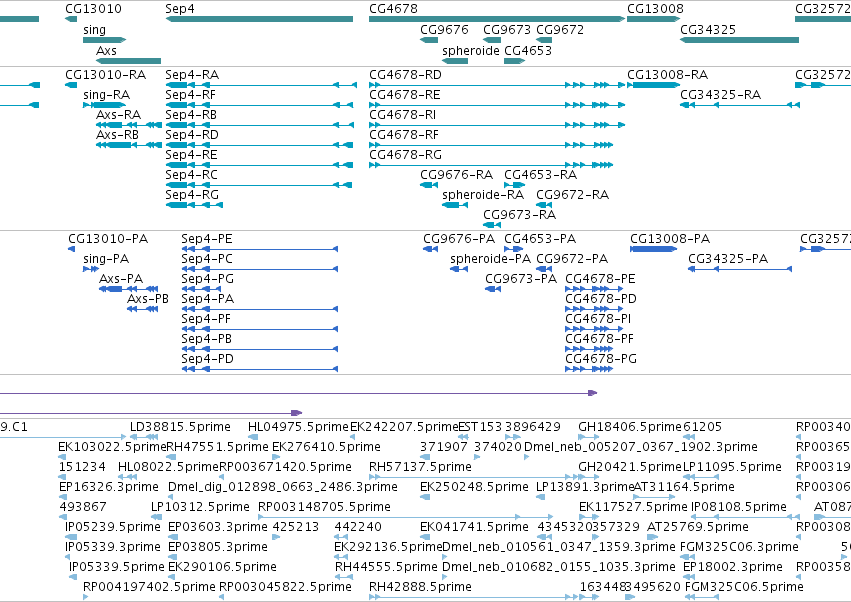Image resolution: width=851 pixels, height=602 pixels.
Task: Select the CG13008-RA transcript label
Action: [668, 74]
